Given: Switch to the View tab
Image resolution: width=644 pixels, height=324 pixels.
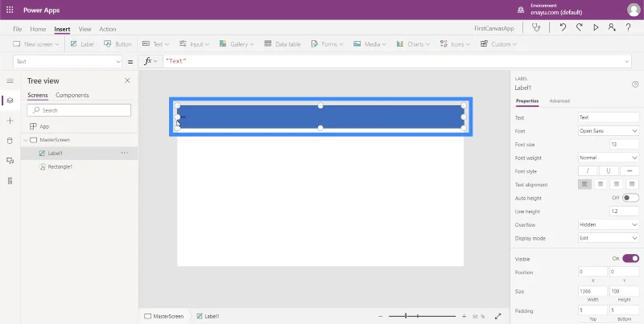Looking at the screenshot, I should 85,29.
